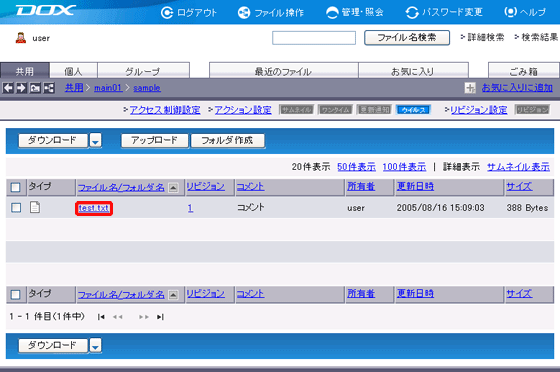560x372 pixels.
Task: Check the select-all checkbox in bottom header
Action: click(x=16, y=295)
